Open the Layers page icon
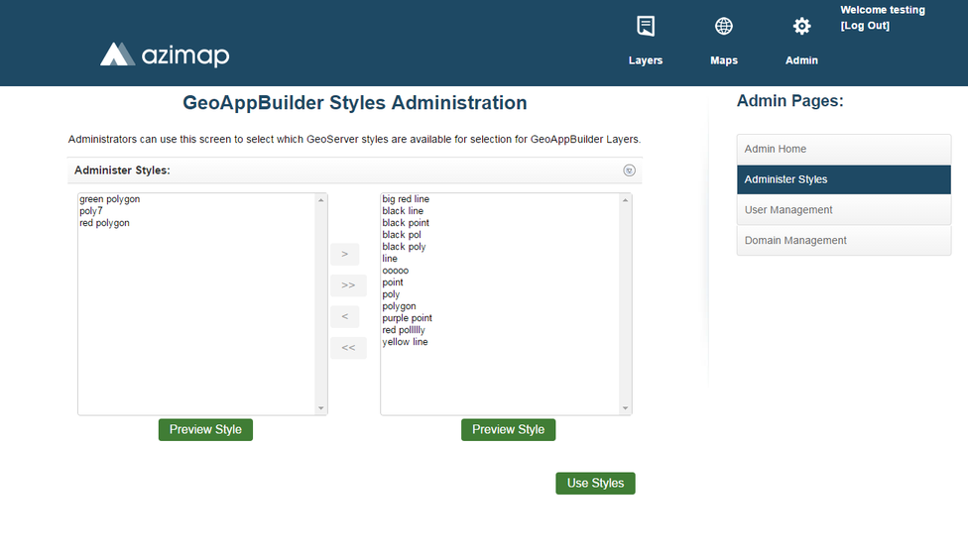Image resolution: width=968 pixels, height=560 pixels. tap(646, 27)
